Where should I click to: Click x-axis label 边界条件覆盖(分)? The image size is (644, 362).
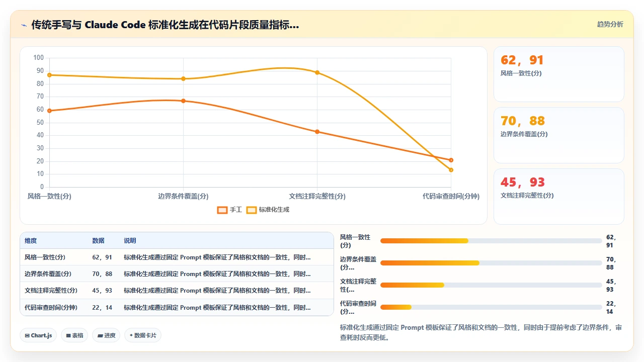click(183, 196)
